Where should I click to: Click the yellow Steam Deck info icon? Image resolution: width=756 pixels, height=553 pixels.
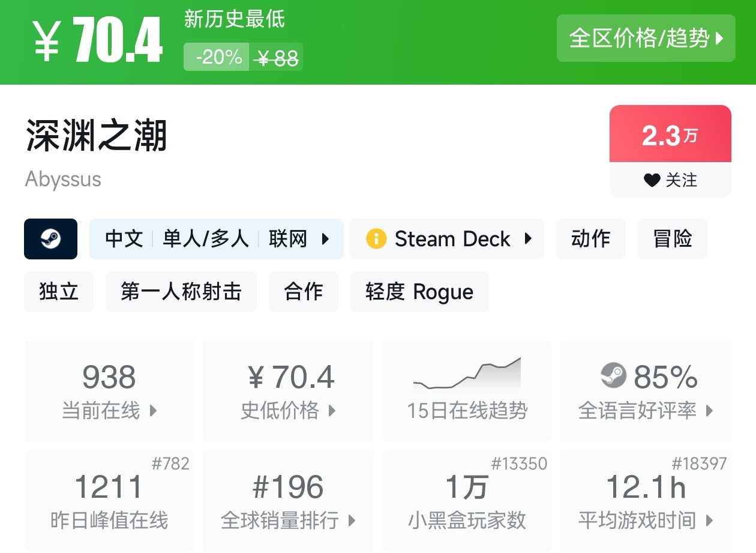click(x=376, y=239)
